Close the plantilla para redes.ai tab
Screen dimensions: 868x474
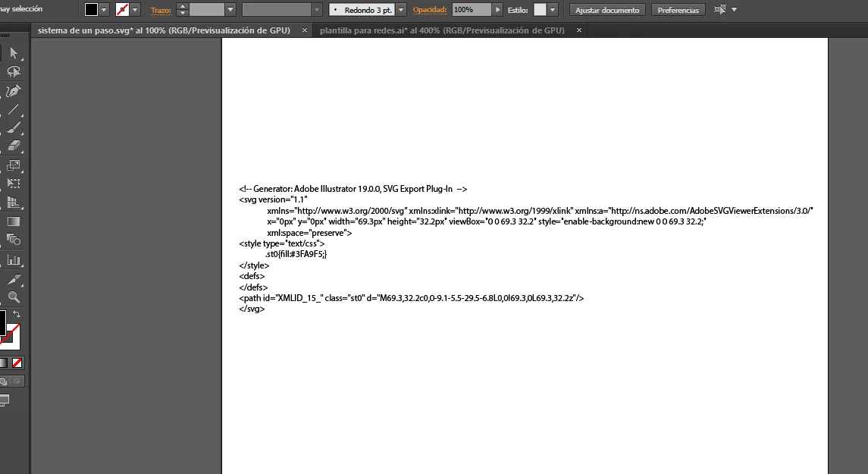pyautogui.click(x=579, y=30)
